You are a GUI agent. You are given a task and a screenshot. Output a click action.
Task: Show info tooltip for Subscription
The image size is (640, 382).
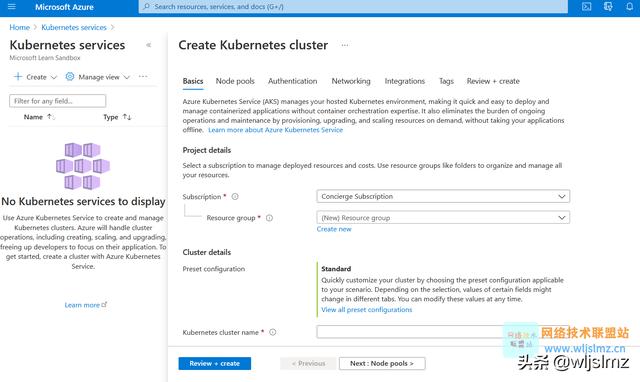click(x=235, y=197)
